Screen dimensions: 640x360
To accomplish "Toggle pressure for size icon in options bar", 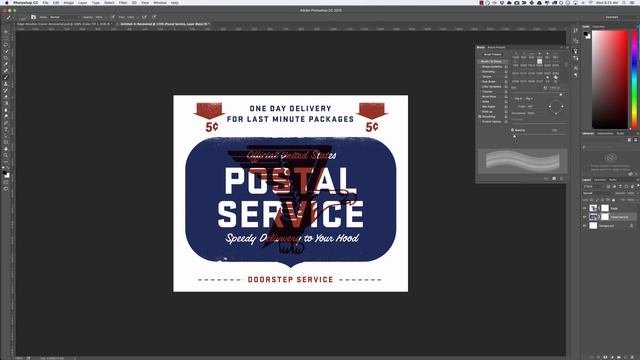I will coord(154,17).
